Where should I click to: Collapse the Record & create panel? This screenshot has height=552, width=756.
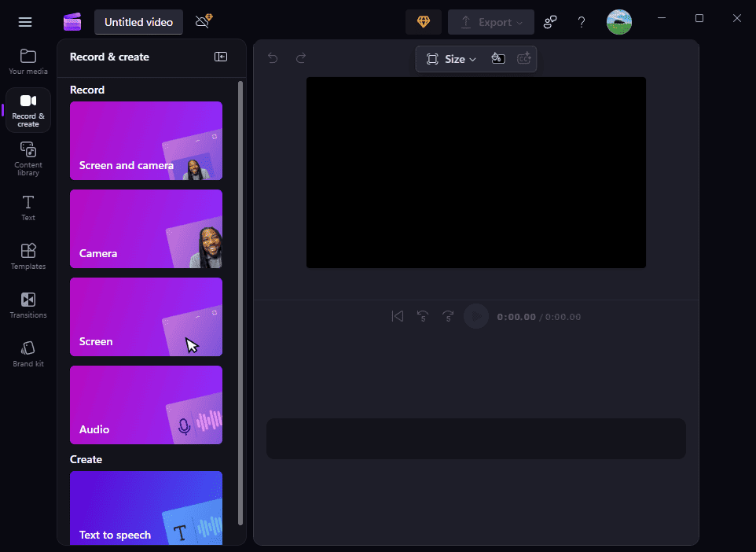pos(221,57)
